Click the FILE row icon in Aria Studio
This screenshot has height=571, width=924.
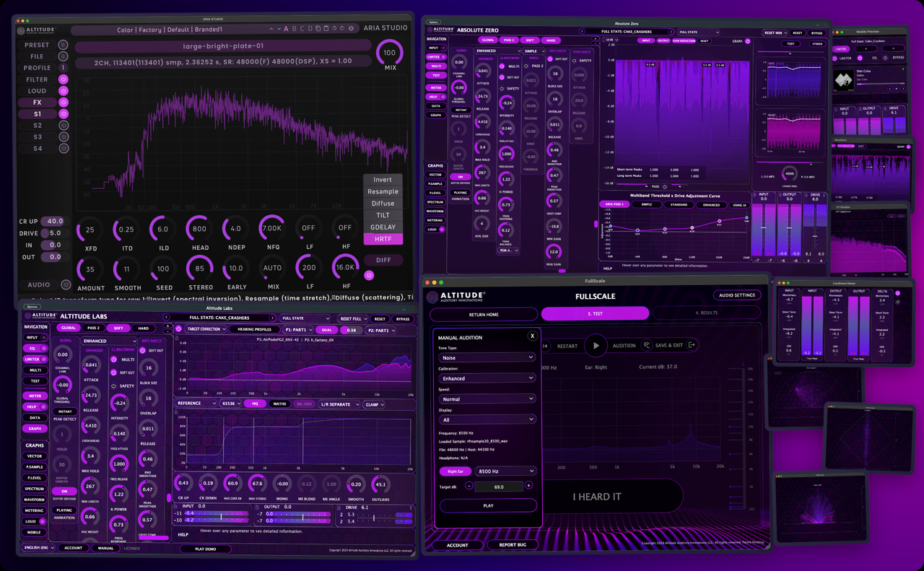tap(63, 56)
